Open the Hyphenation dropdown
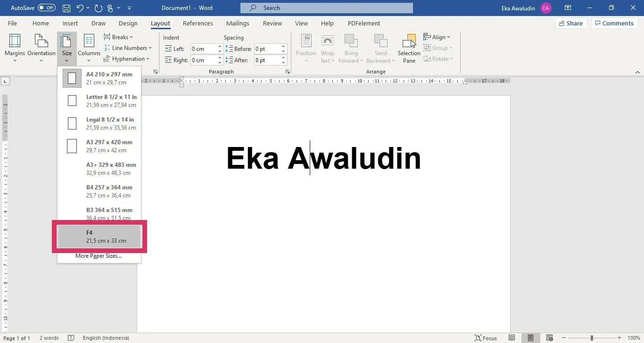The height and width of the screenshot is (343, 644). [127, 58]
